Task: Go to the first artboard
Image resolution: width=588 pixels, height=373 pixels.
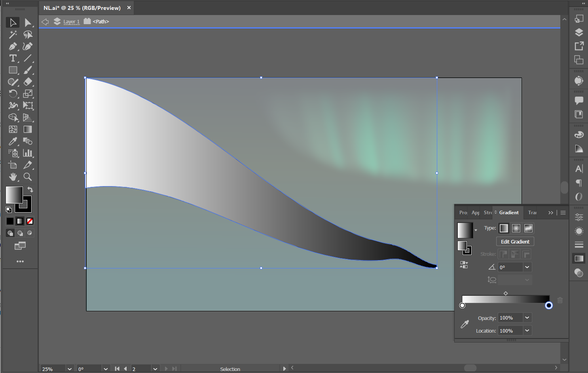Action: 117,369
